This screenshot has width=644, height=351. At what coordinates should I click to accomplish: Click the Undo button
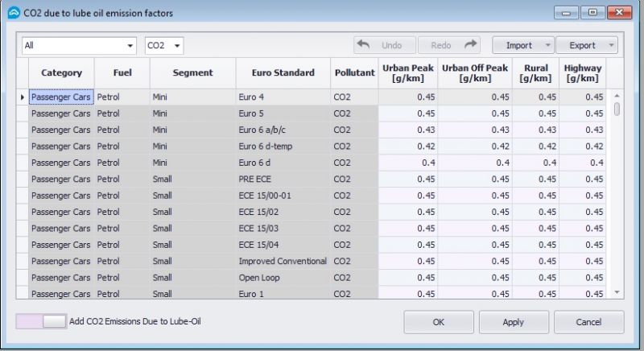coord(385,45)
